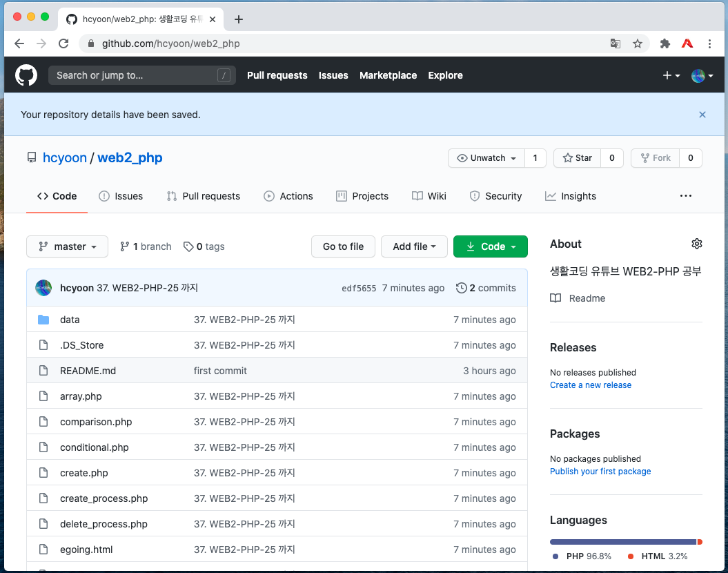Click the repository icon beside hcyoon
The height and width of the screenshot is (573, 728).
pyautogui.click(x=32, y=158)
